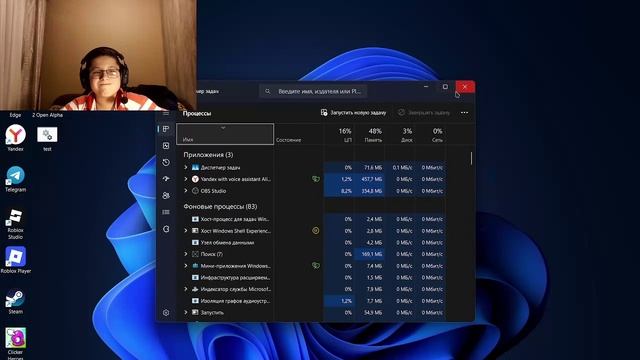This screenshot has height=360, width=640.
Task: Open the three-dot more options menu
Action: (464, 113)
